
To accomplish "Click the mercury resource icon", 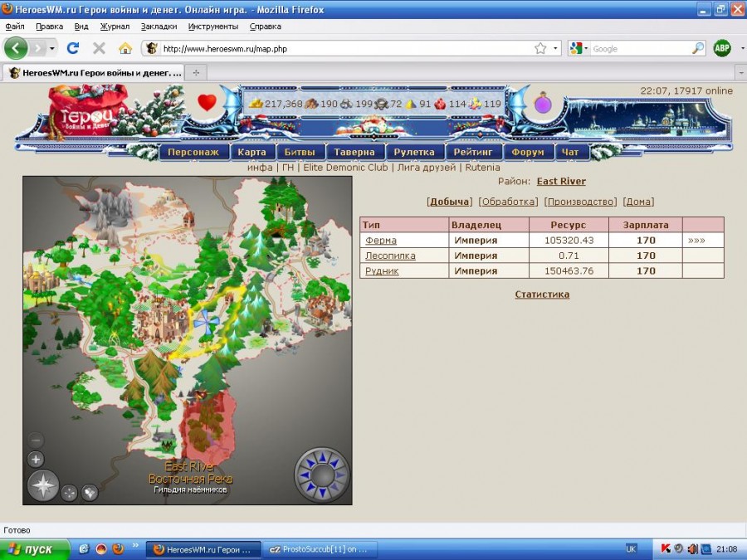I will pos(381,104).
